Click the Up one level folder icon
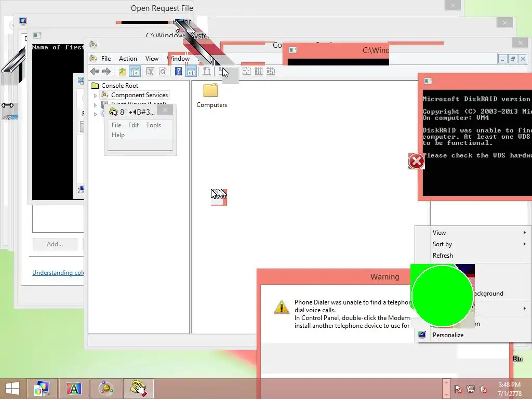This screenshot has height=399, width=532. point(123,71)
